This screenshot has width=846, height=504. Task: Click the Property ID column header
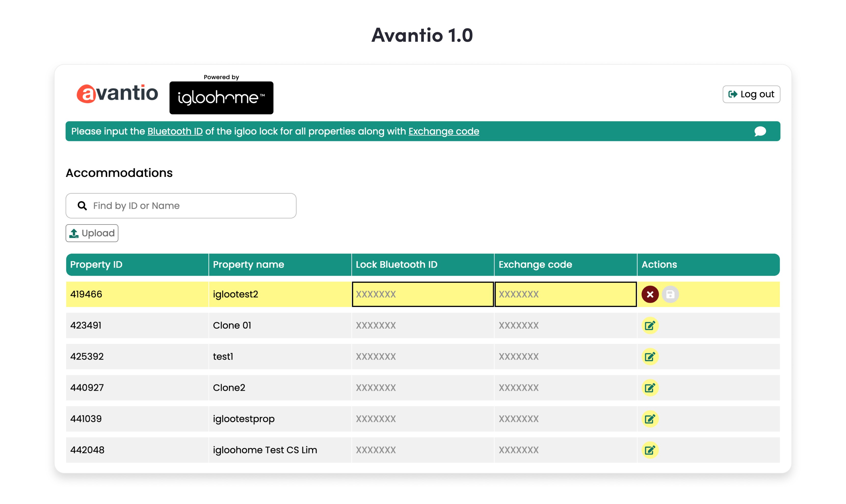coord(96,264)
